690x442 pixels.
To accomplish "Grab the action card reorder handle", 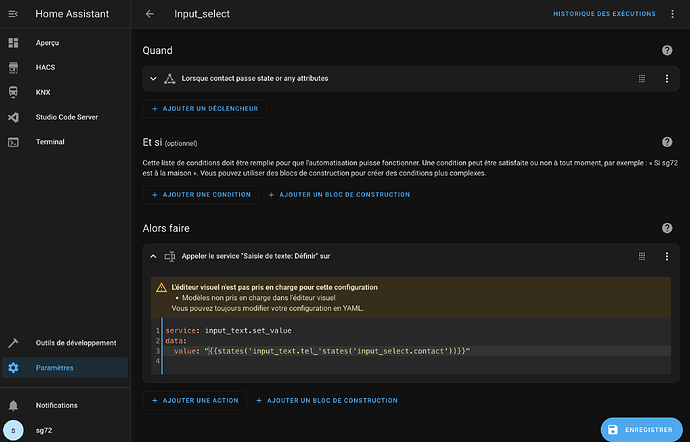I will pyautogui.click(x=642, y=256).
